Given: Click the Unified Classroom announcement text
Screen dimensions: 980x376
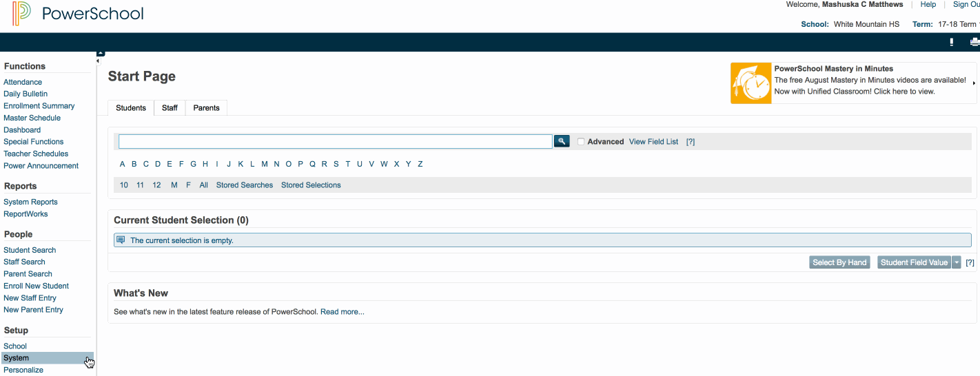Looking at the screenshot, I should point(855,92).
